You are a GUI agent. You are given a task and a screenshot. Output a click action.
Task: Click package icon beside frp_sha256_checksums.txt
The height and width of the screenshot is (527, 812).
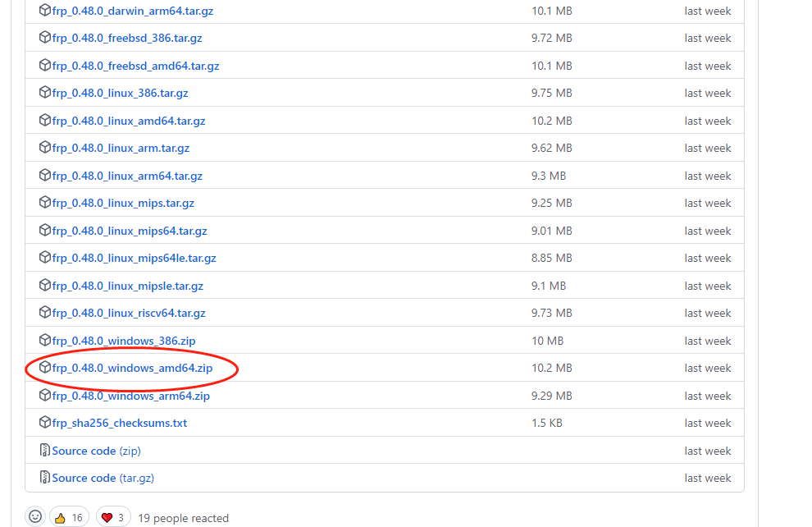(x=45, y=423)
